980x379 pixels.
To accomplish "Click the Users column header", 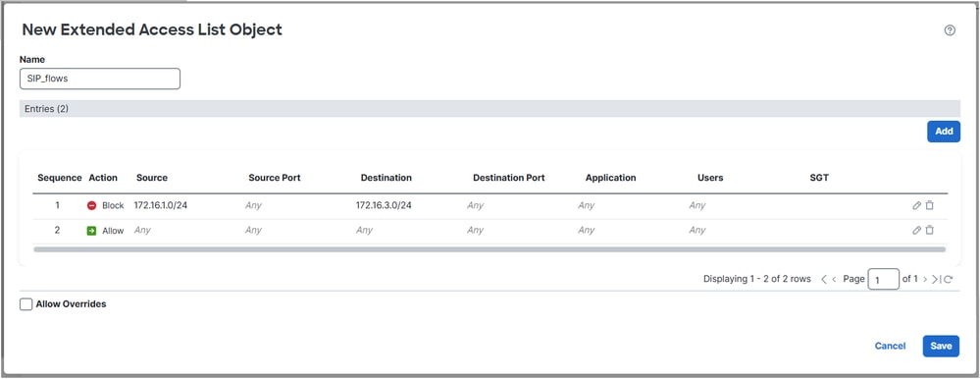I will 710,178.
